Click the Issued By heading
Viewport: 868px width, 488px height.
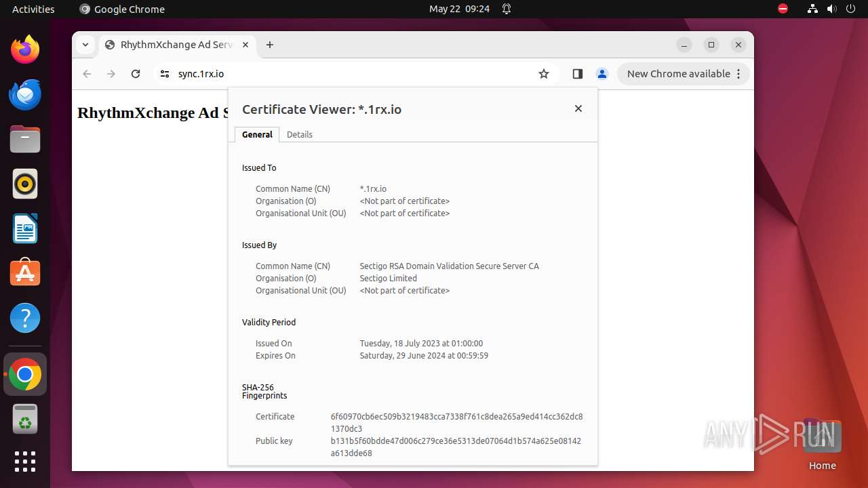click(259, 245)
